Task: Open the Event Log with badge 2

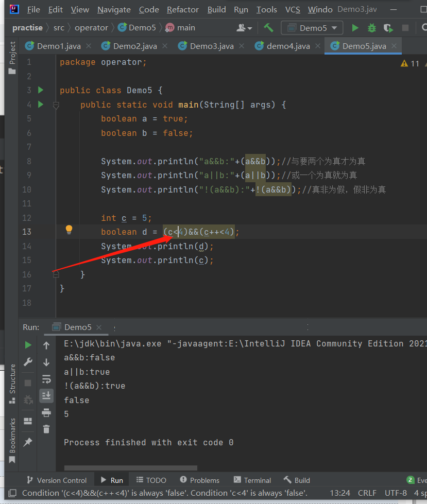Action: click(x=416, y=480)
